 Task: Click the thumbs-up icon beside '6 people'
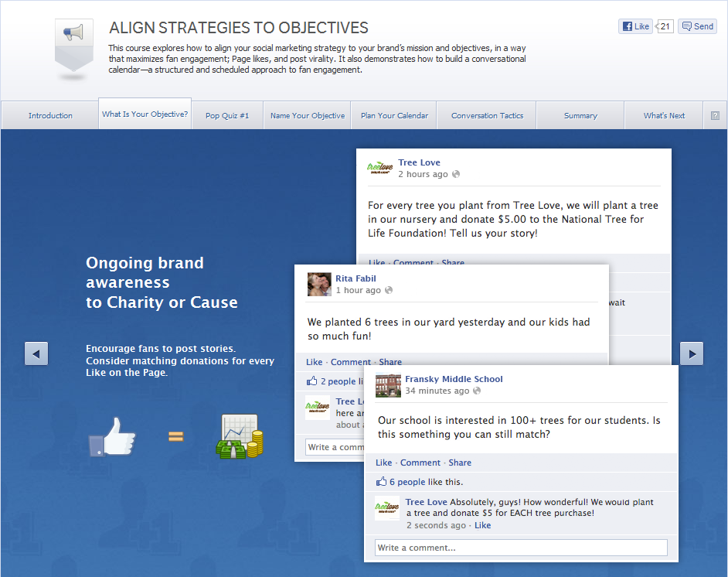381,482
